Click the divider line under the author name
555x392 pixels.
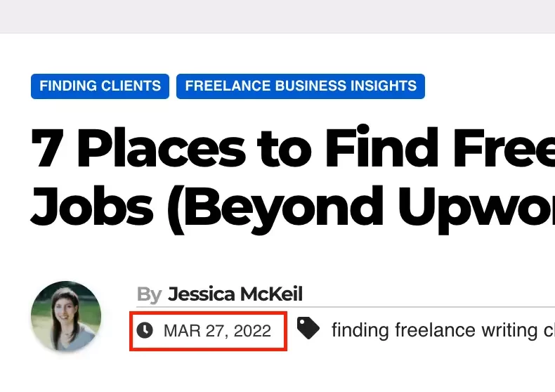(x=346, y=308)
